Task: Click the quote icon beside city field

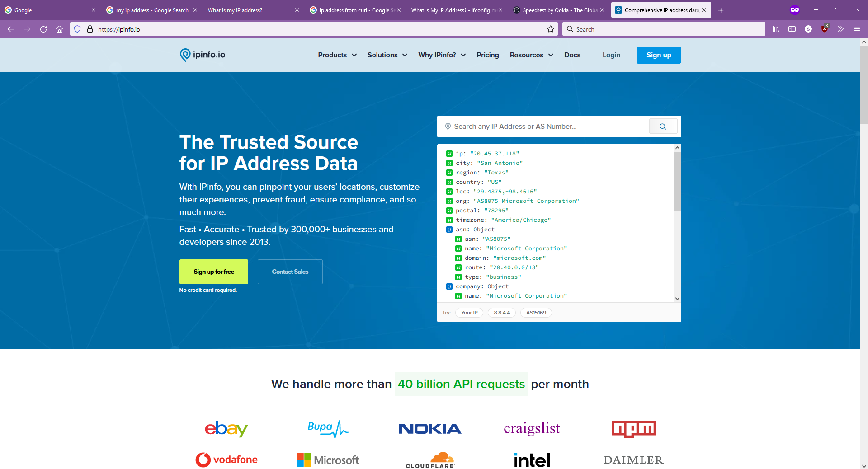Action: [x=449, y=163]
